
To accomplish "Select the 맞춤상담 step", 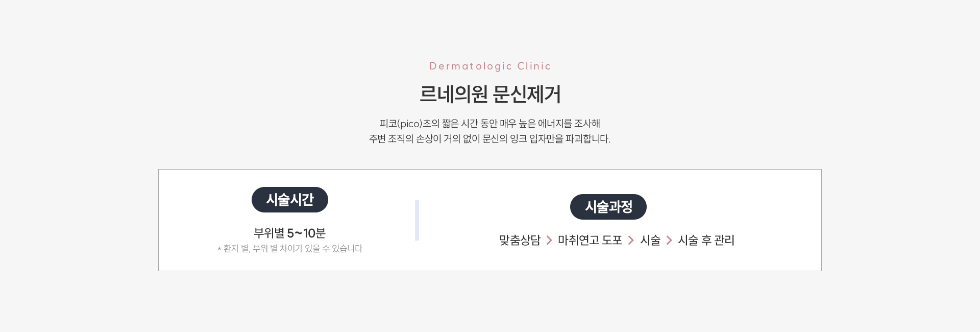I will (x=520, y=240).
